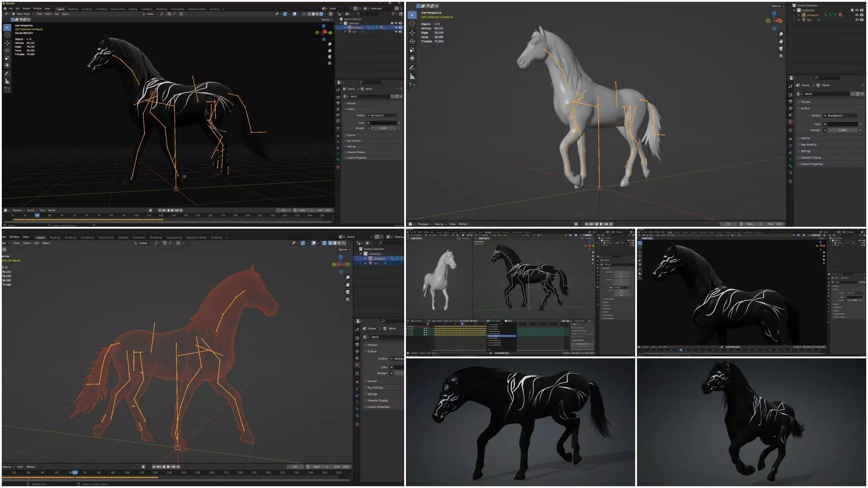Screen dimensions: 868x488
Task: Click the pan hand icon in the gray-horse viewport
Action: [781, 41]
